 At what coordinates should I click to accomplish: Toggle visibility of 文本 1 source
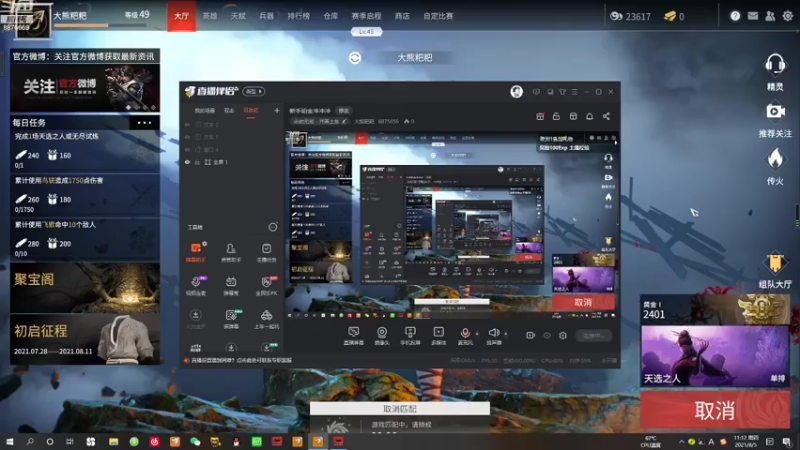[187, 137]
